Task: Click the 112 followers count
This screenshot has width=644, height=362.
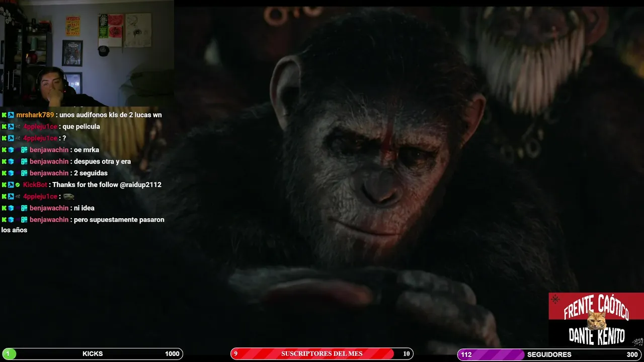Action: pos(466,354)
